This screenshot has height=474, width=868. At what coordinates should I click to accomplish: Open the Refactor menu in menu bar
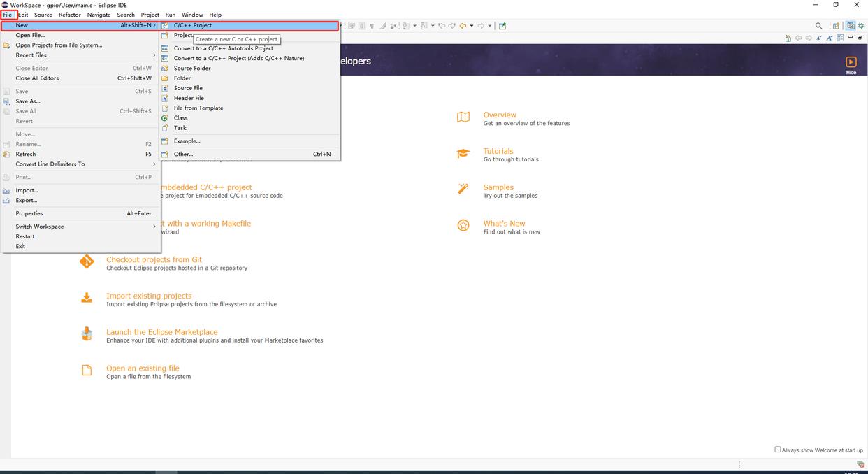(70, 15)
